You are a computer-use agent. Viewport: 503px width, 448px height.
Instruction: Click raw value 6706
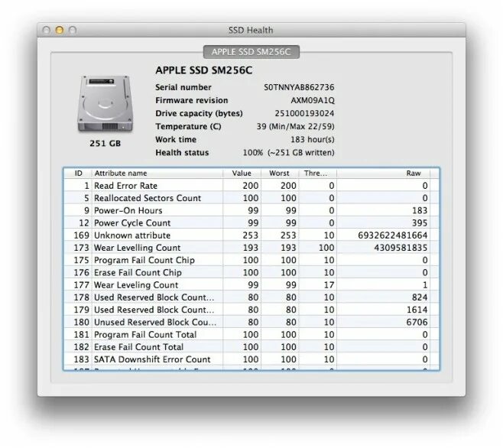coord(417,322)
